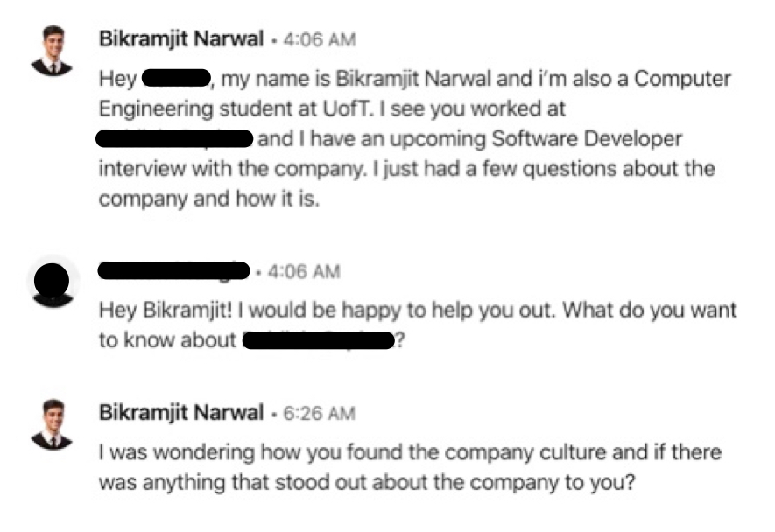Viewport: 775px width, 532px height.
Task: Click the redacted company name after "to know about"
Action: 316,340
